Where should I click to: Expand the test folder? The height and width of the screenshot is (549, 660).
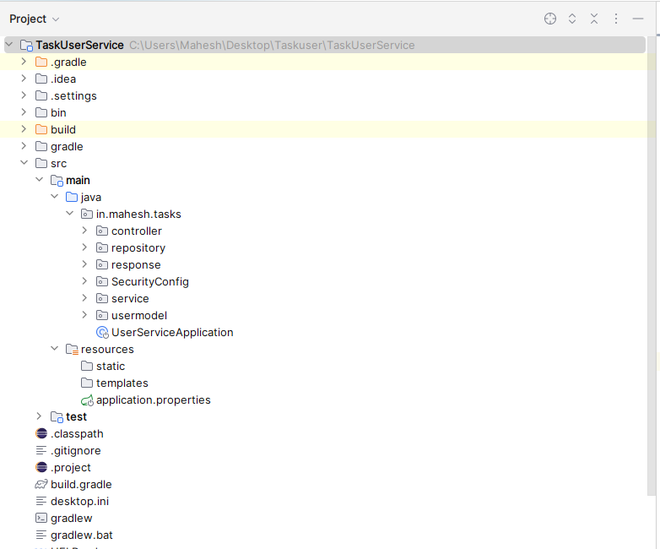tap(39, 417)
